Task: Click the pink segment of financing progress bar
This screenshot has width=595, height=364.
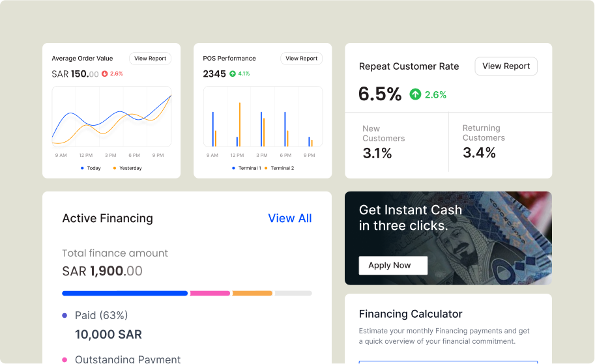Action: click(210, 293)
